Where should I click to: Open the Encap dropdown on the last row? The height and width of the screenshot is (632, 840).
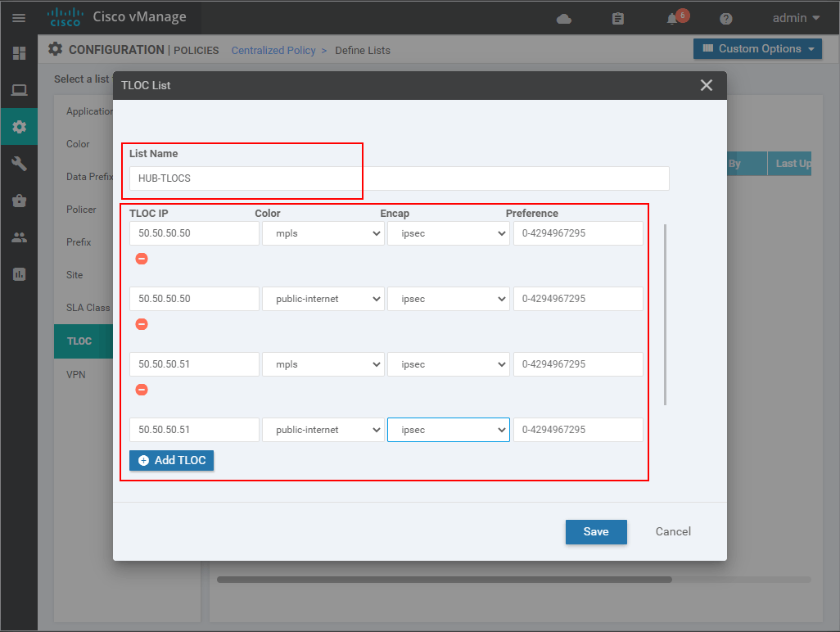[448, 429]
